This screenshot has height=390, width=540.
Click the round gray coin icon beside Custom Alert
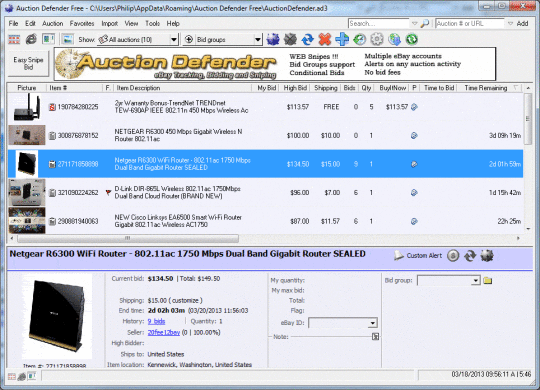pos(453,256)
